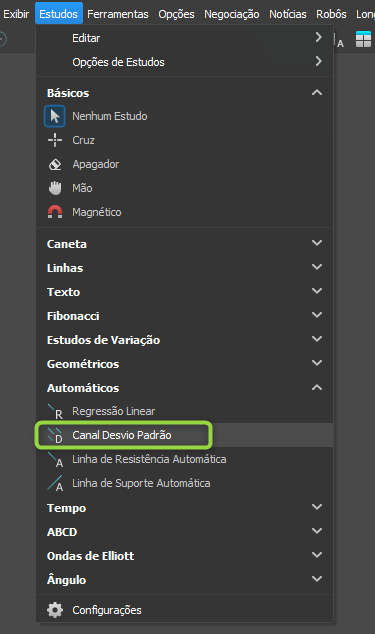Click the ABCD section header

62,532
